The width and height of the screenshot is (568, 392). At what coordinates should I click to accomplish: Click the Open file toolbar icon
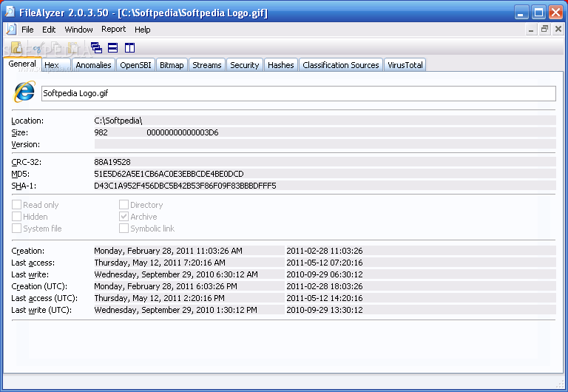17,47
